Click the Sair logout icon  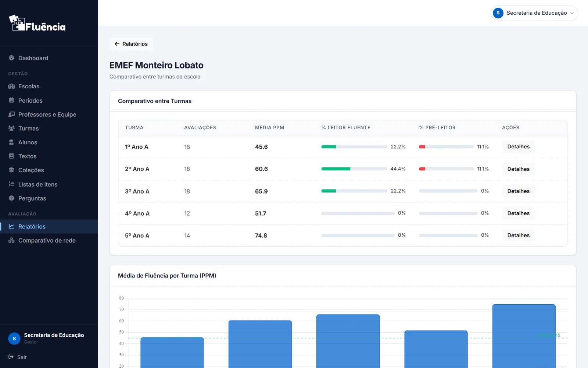[x=11, y=357]
